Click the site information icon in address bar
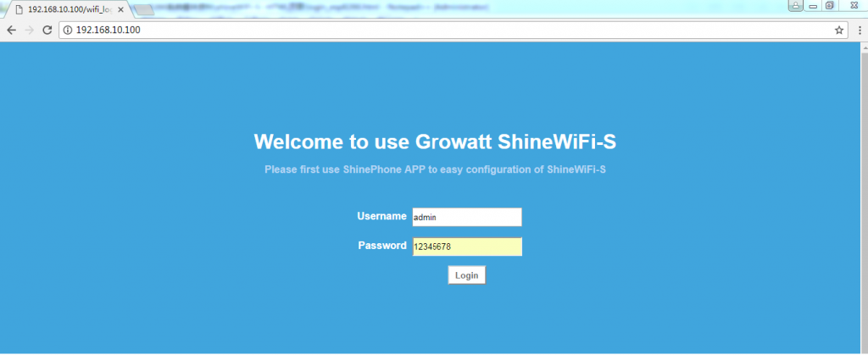The width and height of the screenshot is (868, 355). point(68,31)
